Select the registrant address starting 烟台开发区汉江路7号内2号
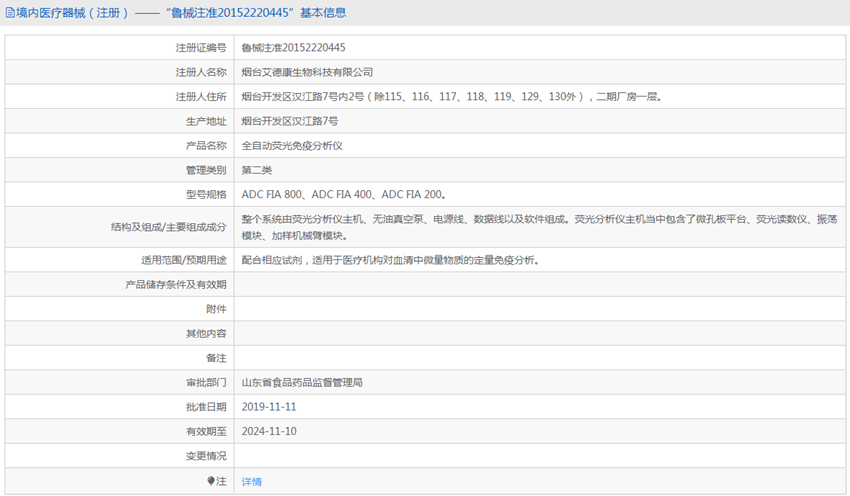Image resolution: width=850 pixels, height=496 pixels. (452, 96)
